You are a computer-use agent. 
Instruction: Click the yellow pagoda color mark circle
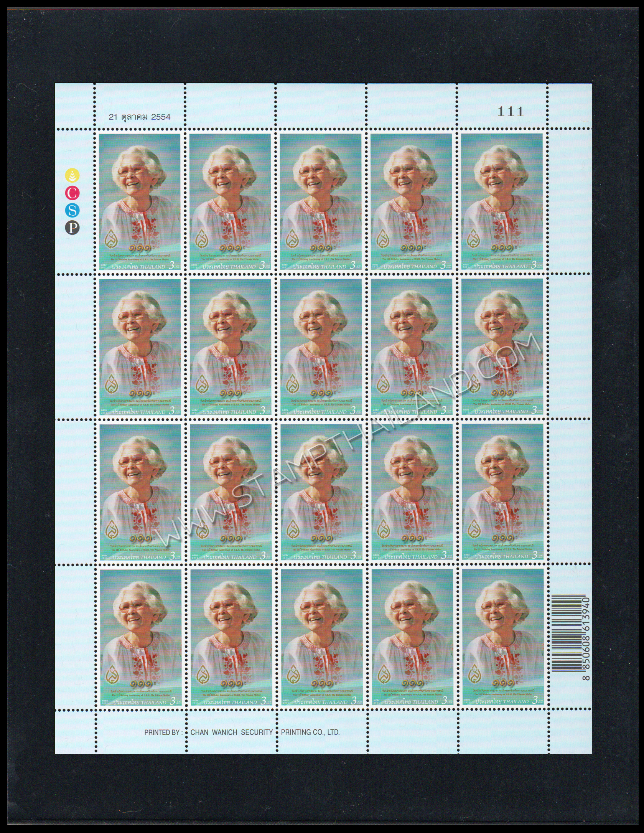tap(73, 175)
